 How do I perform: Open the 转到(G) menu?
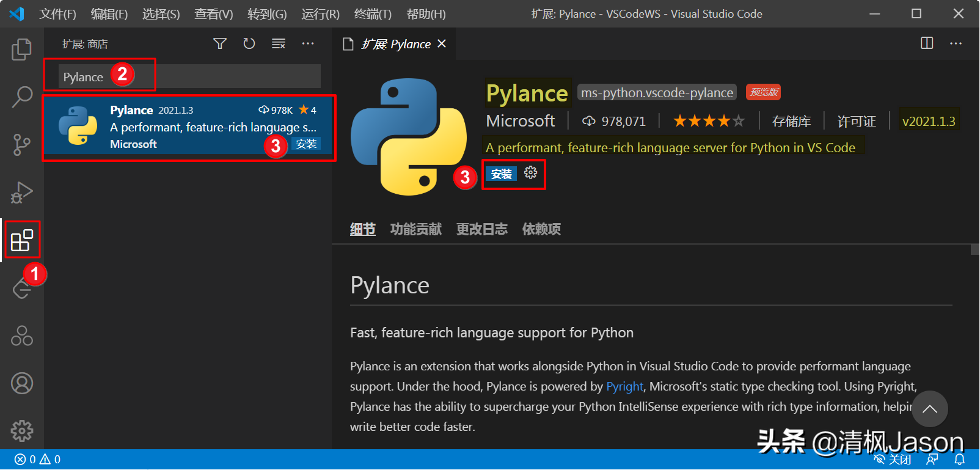[267, 14]
